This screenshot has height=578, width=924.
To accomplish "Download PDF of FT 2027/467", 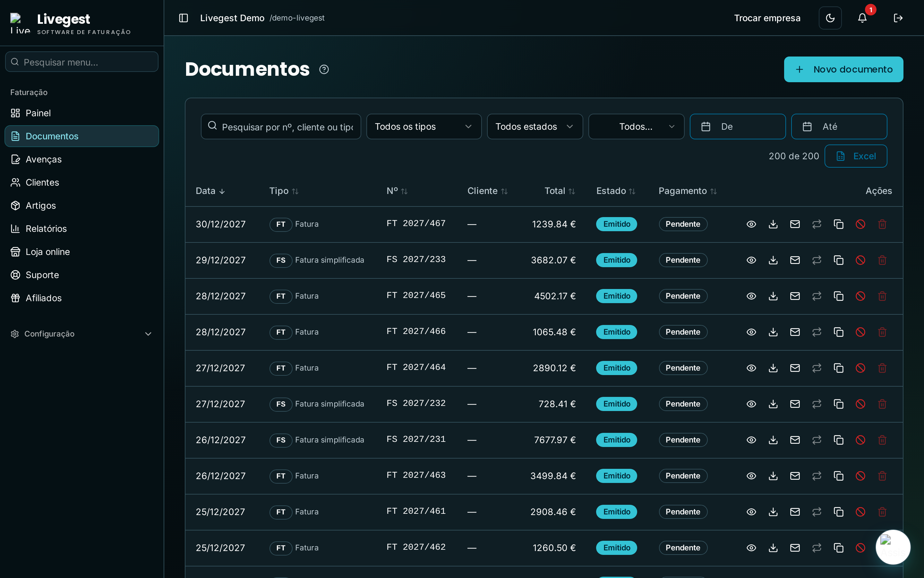I will coord(773,224).
